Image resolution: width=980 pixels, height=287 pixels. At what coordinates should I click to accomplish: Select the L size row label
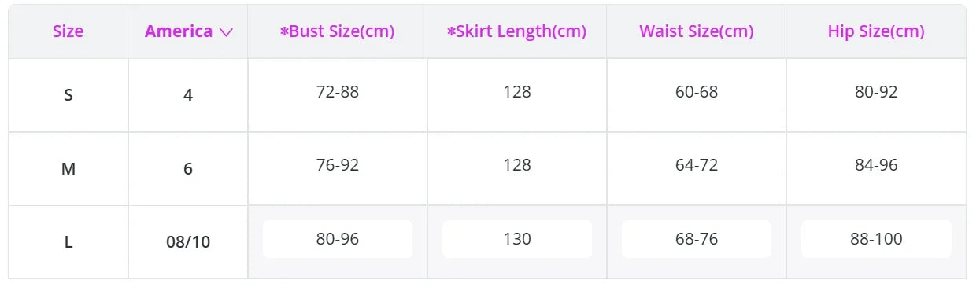[x=68, y=242]
